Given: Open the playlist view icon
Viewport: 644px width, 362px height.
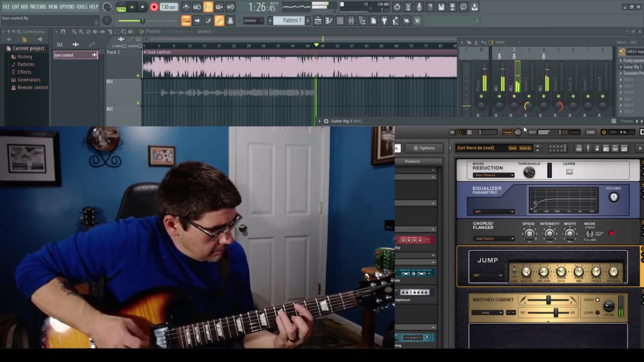Looking at the screenshot, I should coord(318,21).
